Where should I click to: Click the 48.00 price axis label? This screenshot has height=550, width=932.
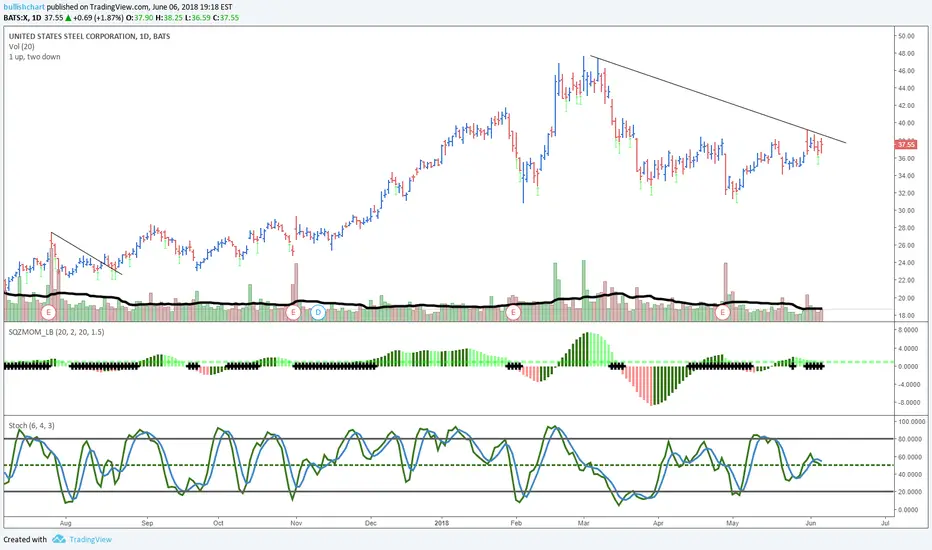coord(906,54)
